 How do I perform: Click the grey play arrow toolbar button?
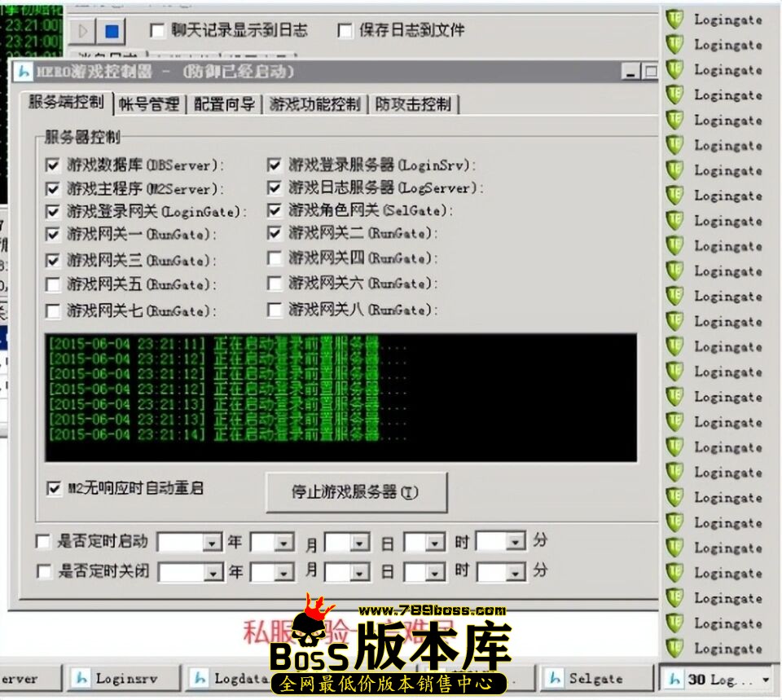coord(81,32)
